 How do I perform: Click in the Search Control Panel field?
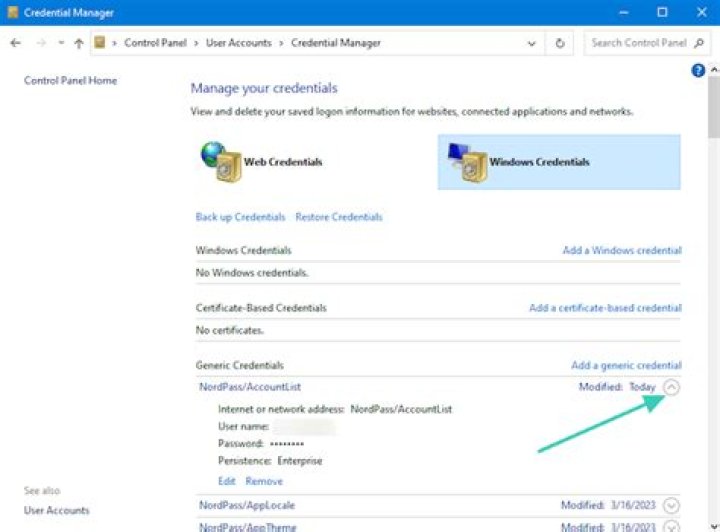click(638, 43)
